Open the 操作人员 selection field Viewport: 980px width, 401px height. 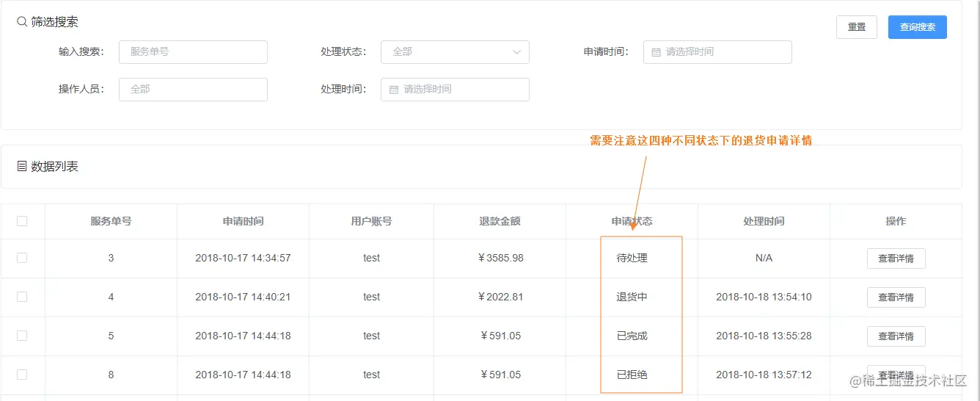pyautogui.click(x=193, y=90)
